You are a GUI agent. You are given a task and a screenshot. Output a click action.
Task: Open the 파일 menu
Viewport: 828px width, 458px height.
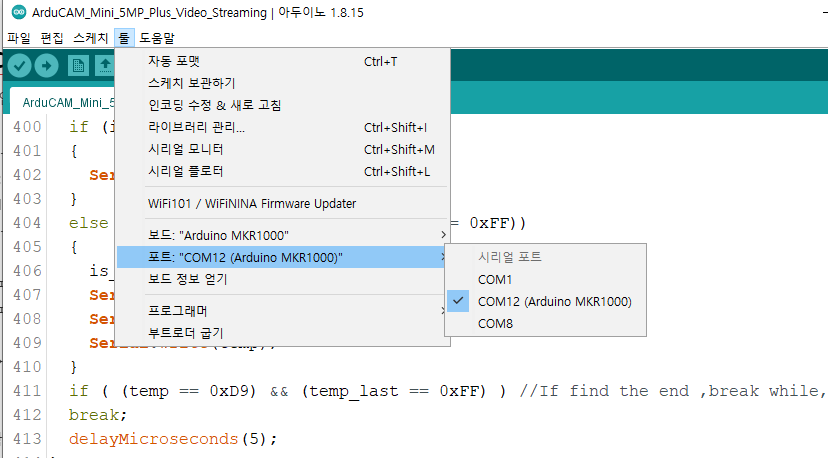click(18, 38)
